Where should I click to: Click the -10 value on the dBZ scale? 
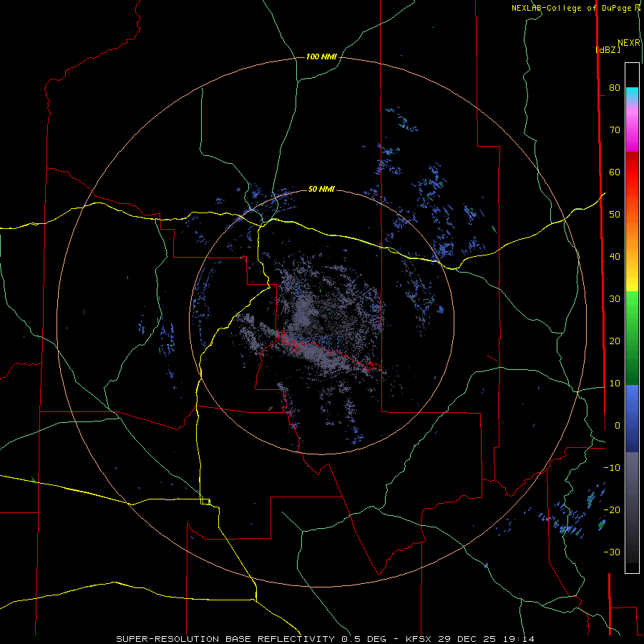tap(612, 468)
